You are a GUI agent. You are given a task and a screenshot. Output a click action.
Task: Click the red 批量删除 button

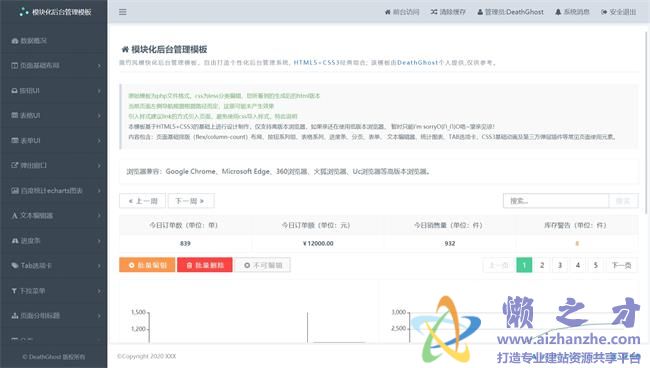(x=205, y=265)
